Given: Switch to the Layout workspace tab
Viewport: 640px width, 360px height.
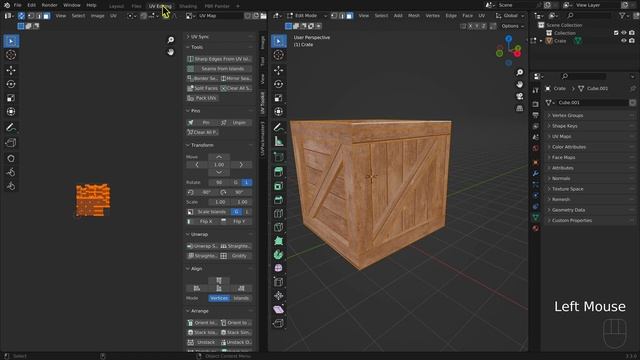Looking at the screenshot, I should click(116, 6).
